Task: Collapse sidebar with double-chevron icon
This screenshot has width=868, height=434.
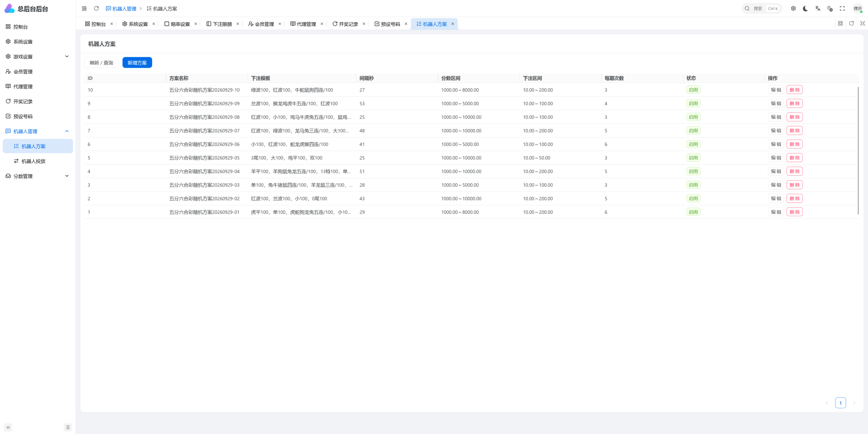Action: pyautogui.click(x=8, y=427)
